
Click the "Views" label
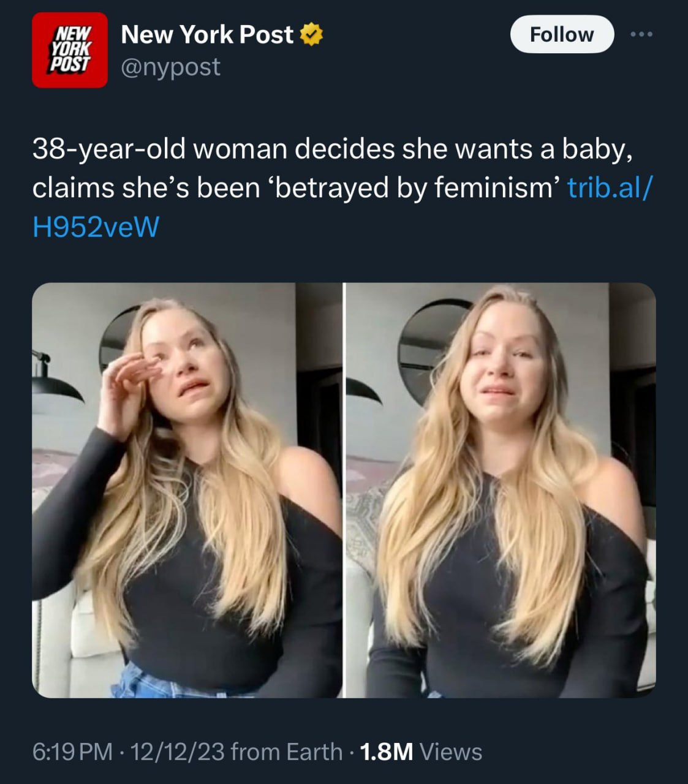[x=451, y=752]
